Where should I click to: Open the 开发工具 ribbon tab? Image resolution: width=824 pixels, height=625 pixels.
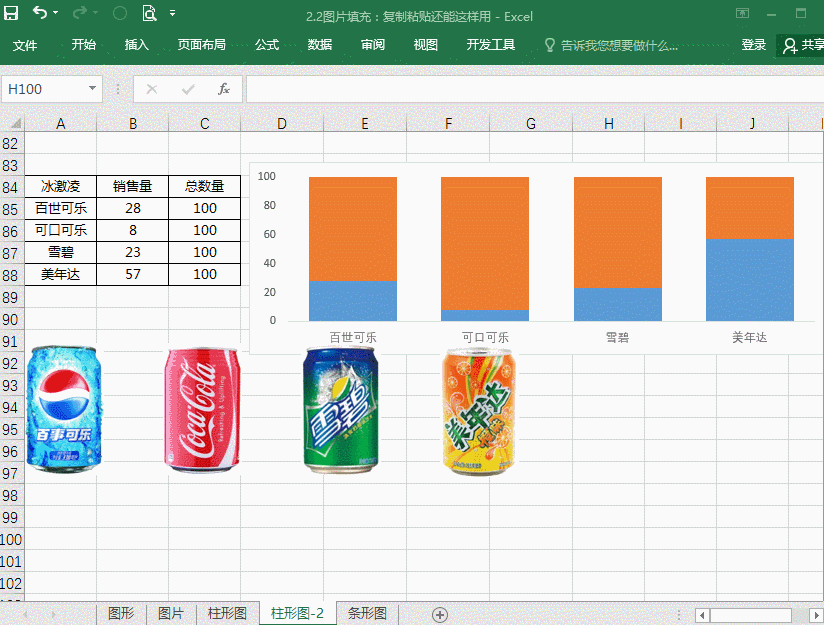click(491, 45)
